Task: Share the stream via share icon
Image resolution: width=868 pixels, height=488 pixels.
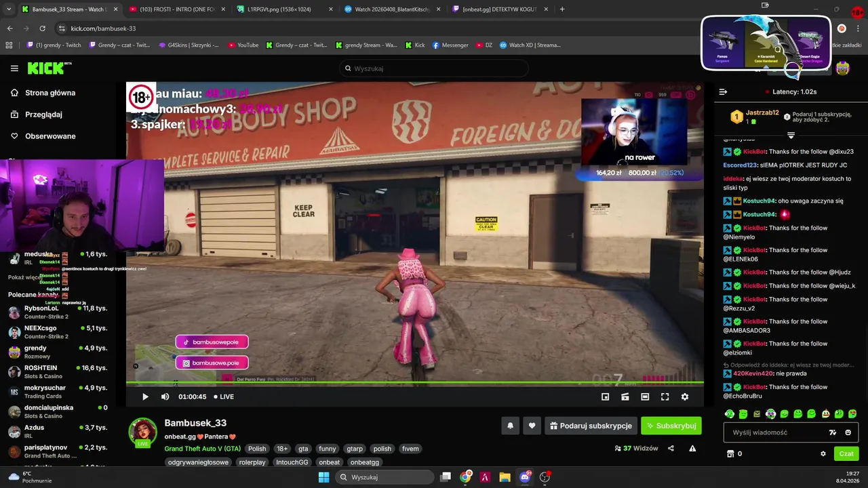Action: click(671, 448)
